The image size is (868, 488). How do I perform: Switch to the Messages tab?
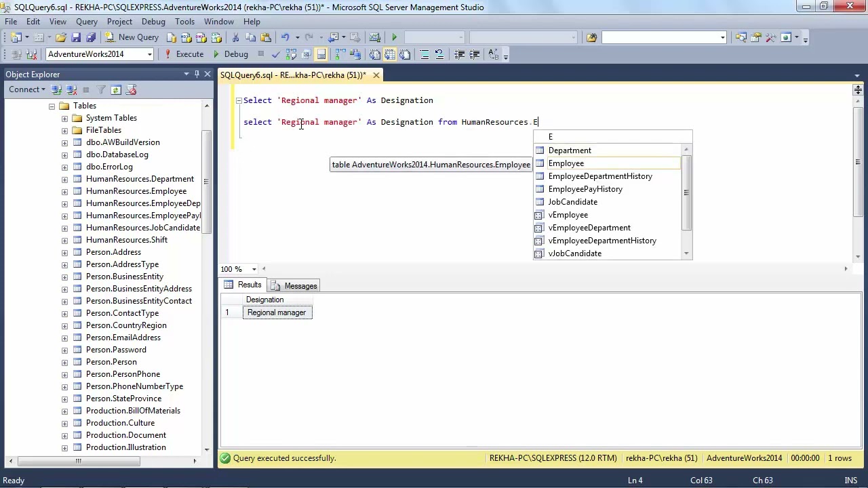click(x=294, y=286)
